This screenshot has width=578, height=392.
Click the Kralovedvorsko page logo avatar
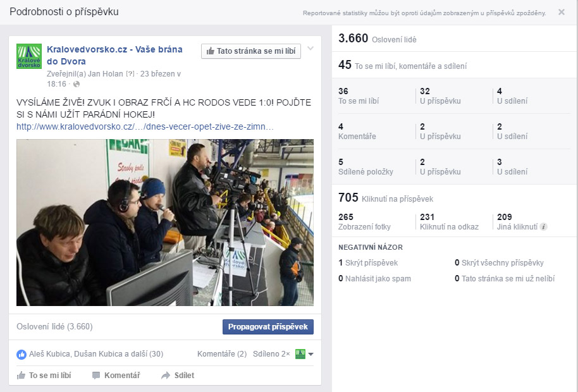tap(28, 56)
